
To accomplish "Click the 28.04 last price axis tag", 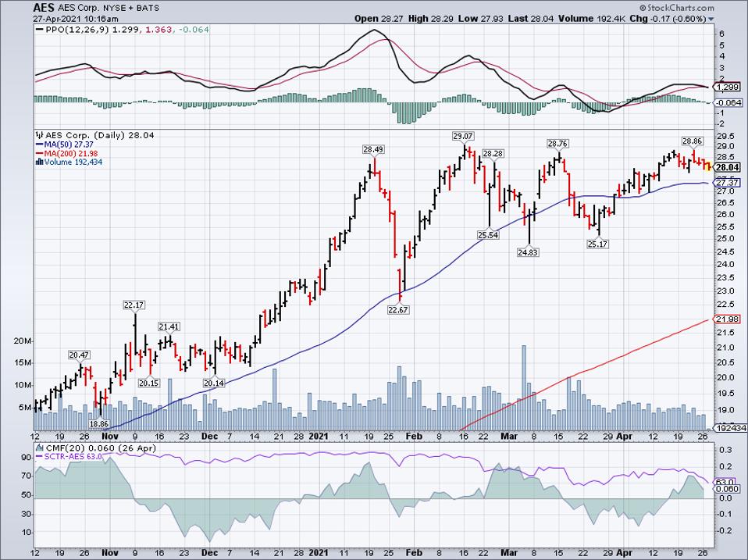I will point(728,167).
